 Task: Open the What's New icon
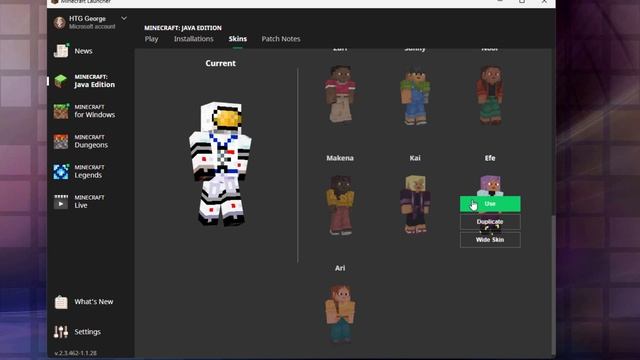tap(61, 302)
